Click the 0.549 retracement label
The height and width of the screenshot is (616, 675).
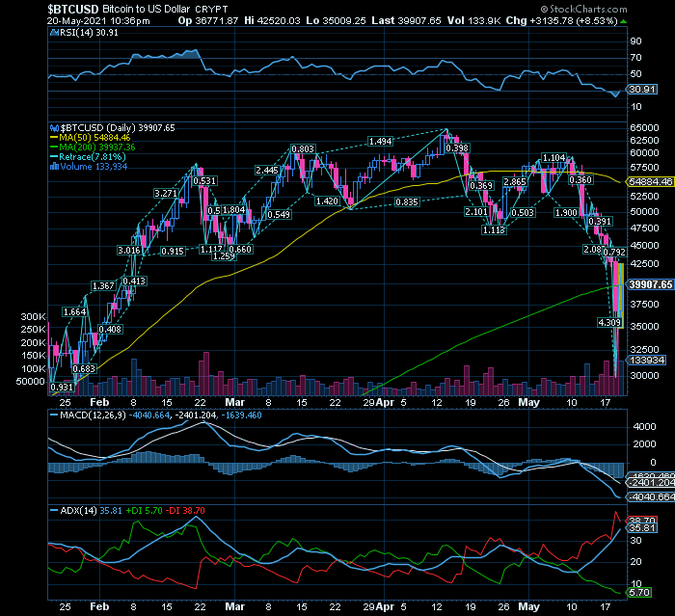[x=279, y=214]
